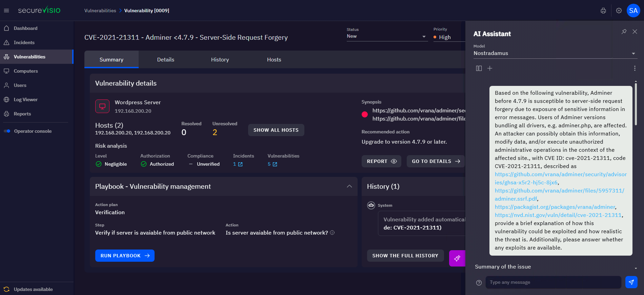Open settings gear in top bar
644x295 pixels.
pyautogui.click(x=619, y=11)
